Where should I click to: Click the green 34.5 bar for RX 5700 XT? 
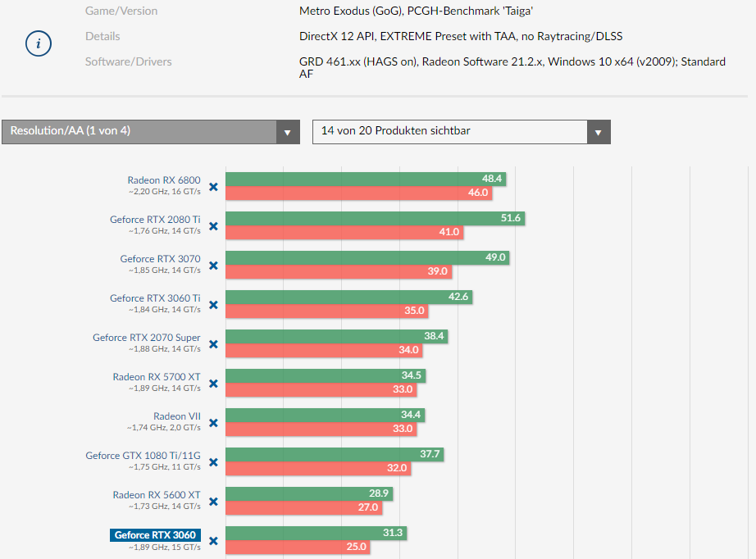point(326,375)
